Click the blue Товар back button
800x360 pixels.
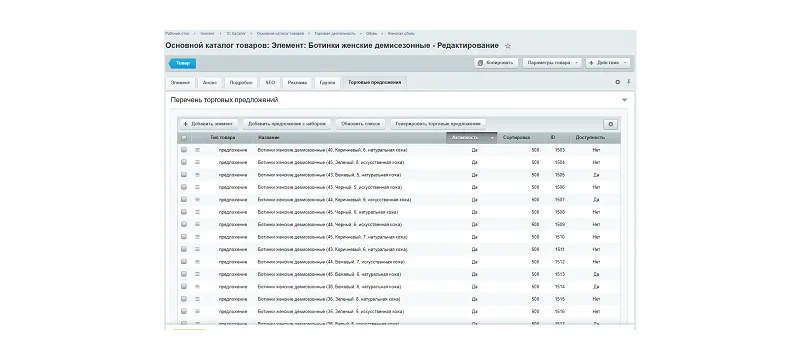[x=182, y=63]
